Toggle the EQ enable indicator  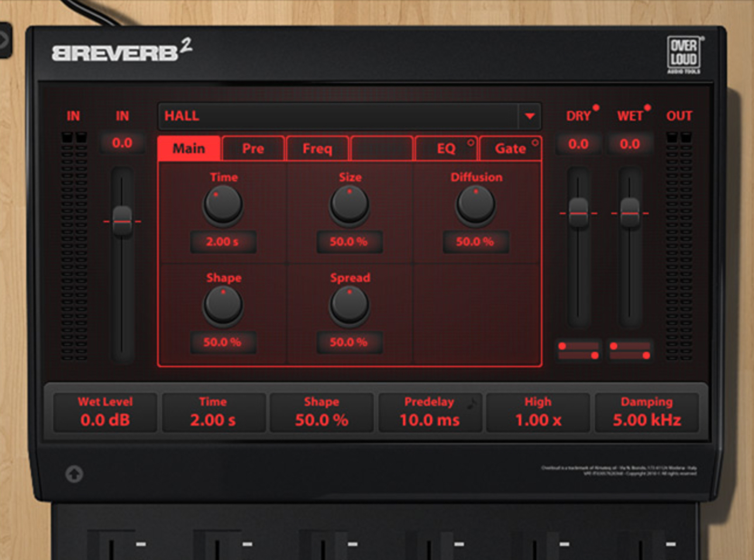coord(470,143)
